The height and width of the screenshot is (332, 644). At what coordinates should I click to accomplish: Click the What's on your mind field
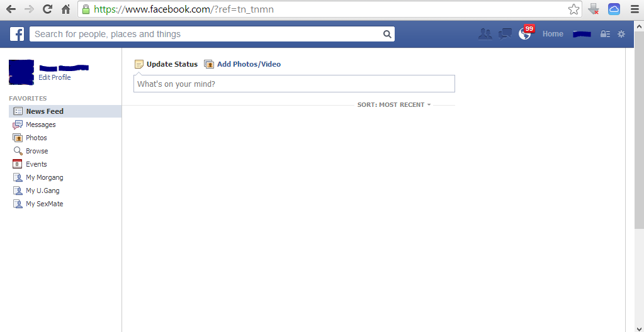pyautogui.click(x=294, y=84)
